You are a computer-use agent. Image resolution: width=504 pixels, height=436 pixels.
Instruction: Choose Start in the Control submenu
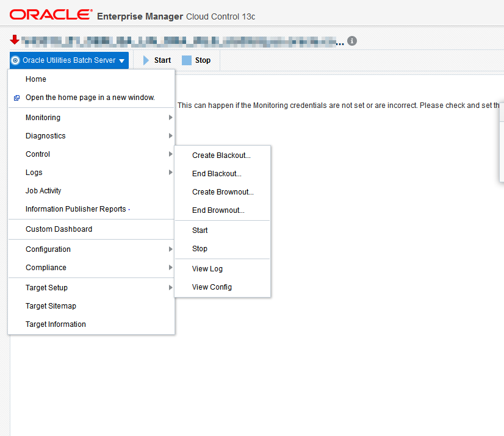[x=223, y=231]
